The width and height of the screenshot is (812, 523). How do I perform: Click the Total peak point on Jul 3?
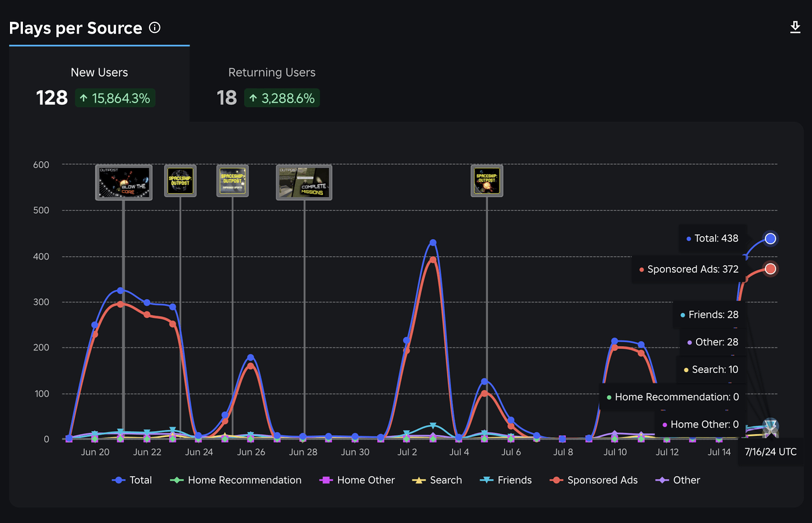point(433,243)
